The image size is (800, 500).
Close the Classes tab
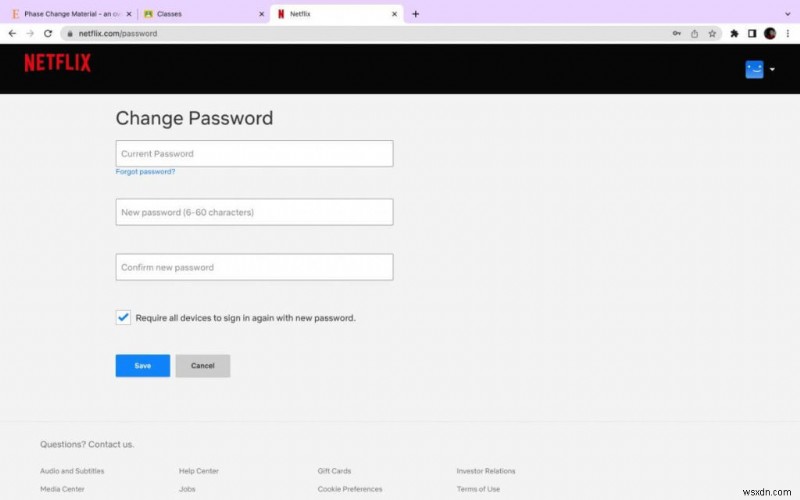(x=262, y=14)
